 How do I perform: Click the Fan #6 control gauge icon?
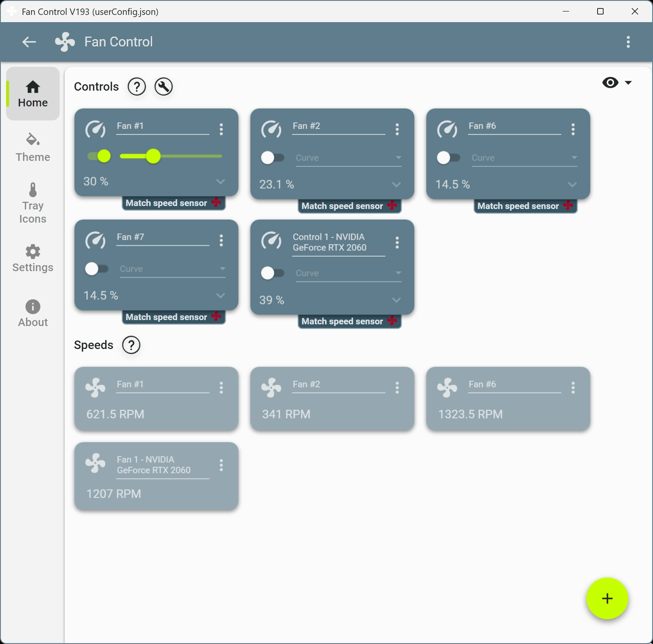tap(447, 129)
